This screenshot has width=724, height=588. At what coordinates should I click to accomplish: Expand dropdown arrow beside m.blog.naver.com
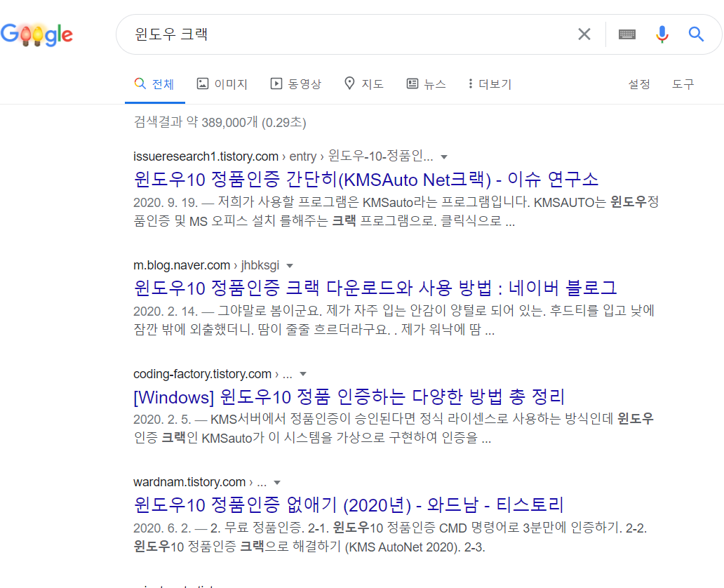tap(290, 266)
